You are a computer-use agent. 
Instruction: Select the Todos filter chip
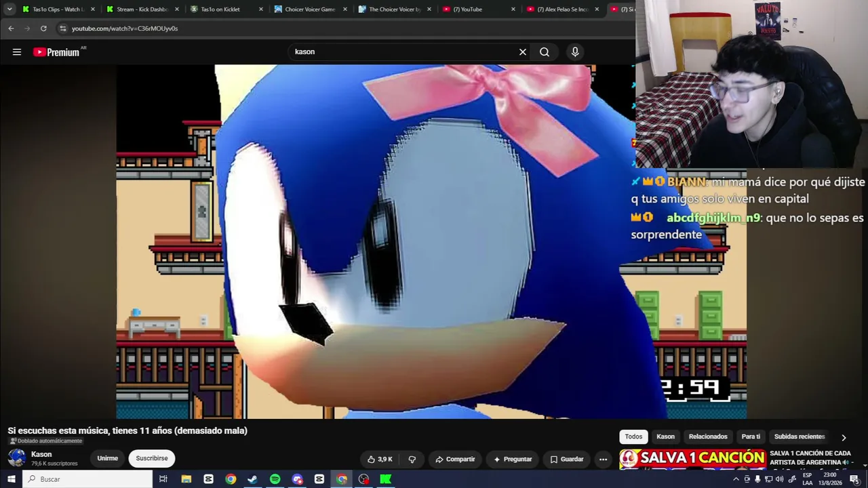[x=633, y=436]
